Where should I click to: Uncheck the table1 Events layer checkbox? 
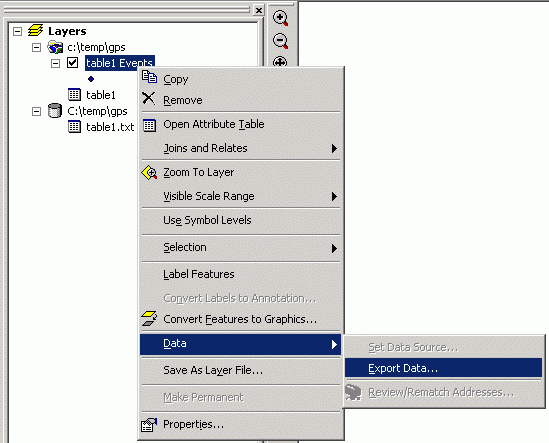tap(72, 63)
